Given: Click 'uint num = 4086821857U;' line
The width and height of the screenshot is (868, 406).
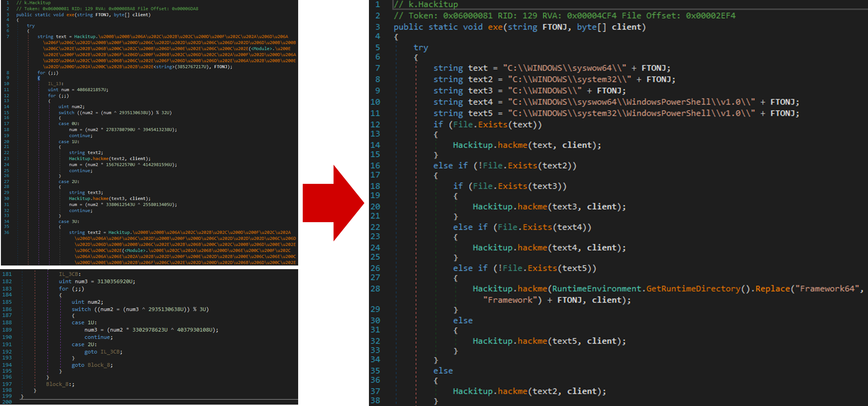Looking at the screenshot, I should 78,90.
